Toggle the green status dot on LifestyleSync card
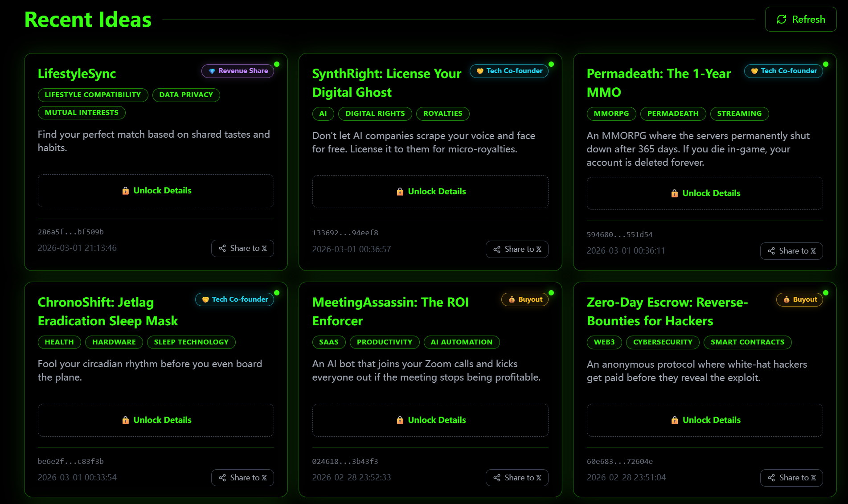 click(277, 64)
